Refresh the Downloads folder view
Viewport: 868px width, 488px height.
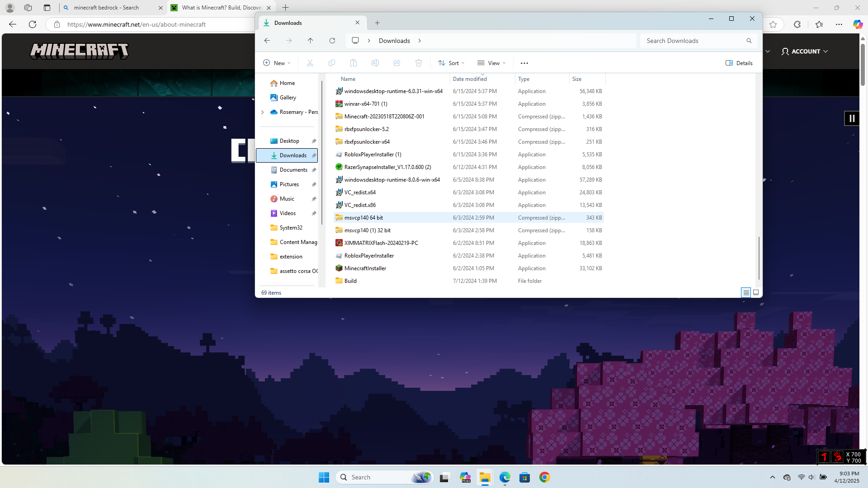332,41
